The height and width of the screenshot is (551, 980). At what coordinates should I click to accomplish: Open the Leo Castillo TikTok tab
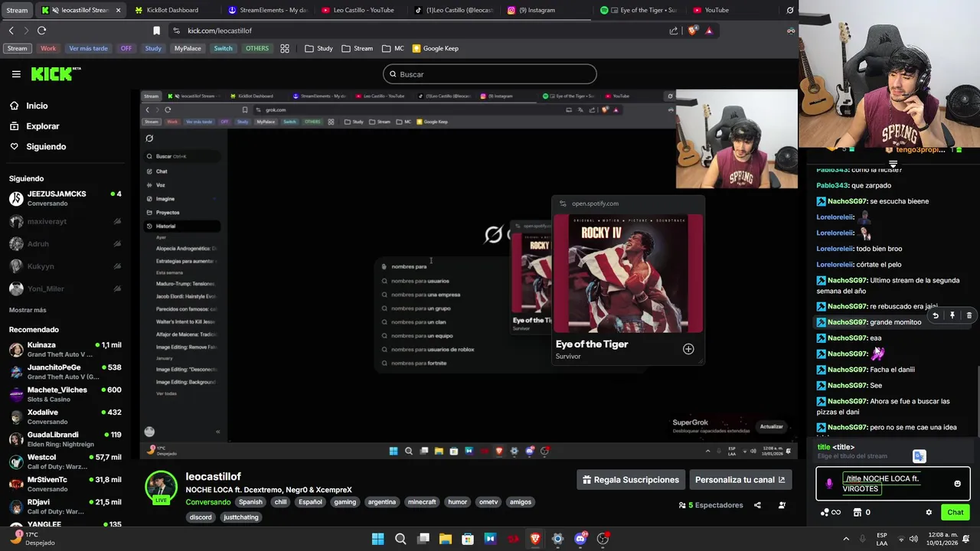click(x=453, y=10)
